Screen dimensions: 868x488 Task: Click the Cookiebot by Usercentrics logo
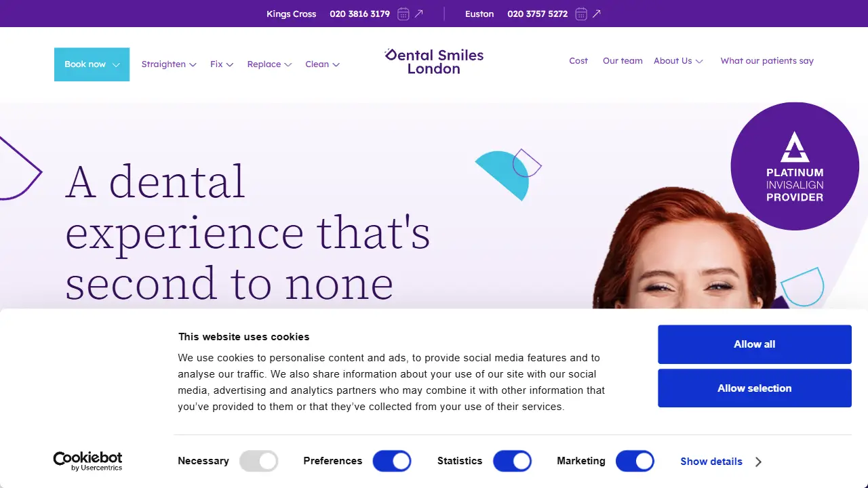click(x=87, y=462)
